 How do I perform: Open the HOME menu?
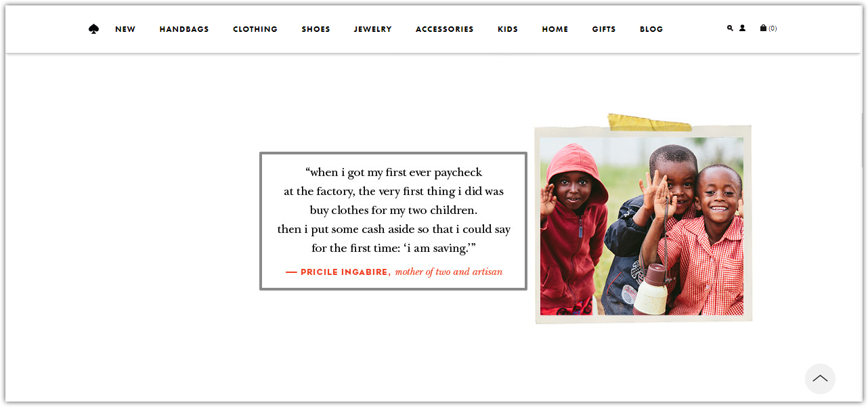pyautogui.click(x=555, y=29)
